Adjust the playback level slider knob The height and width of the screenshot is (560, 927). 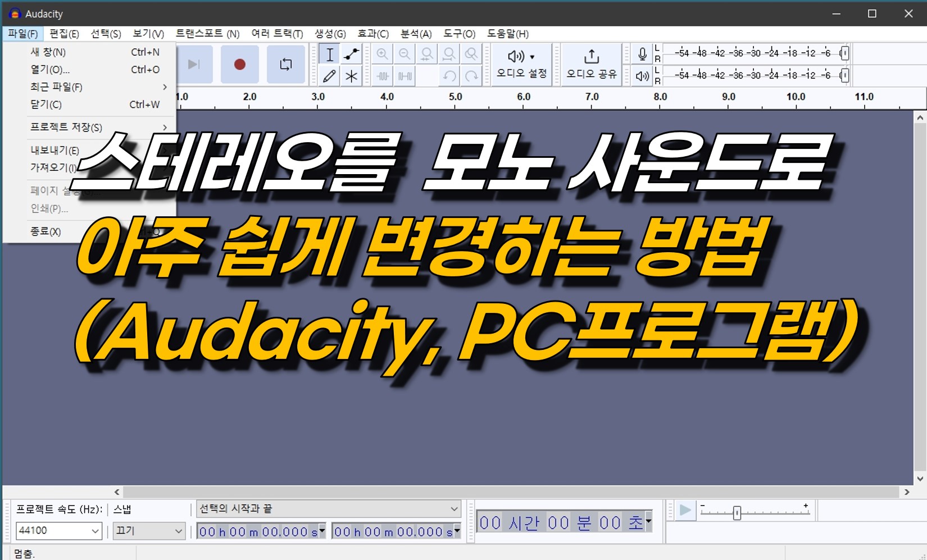click(844, 75)
